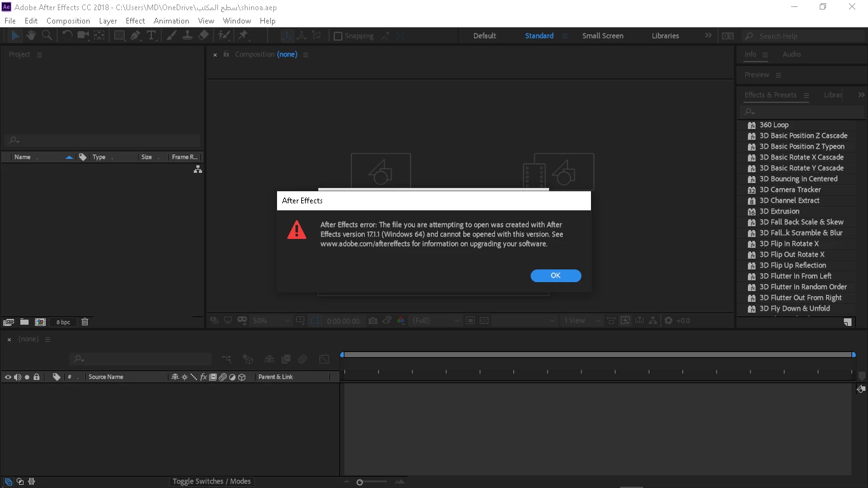Open Preview panel hamburger menu
868x488 pixels.
pyautogui.click(x=778, y=75)
